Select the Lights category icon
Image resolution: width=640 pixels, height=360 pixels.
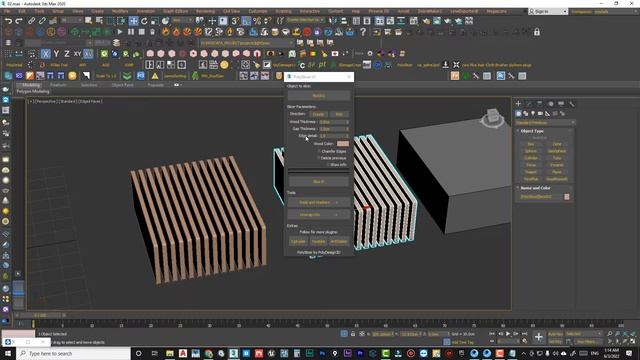tap(533, 113)
